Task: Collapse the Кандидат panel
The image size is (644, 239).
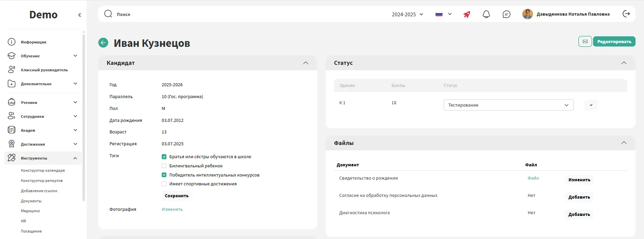Action: click(x=305, y=63)
